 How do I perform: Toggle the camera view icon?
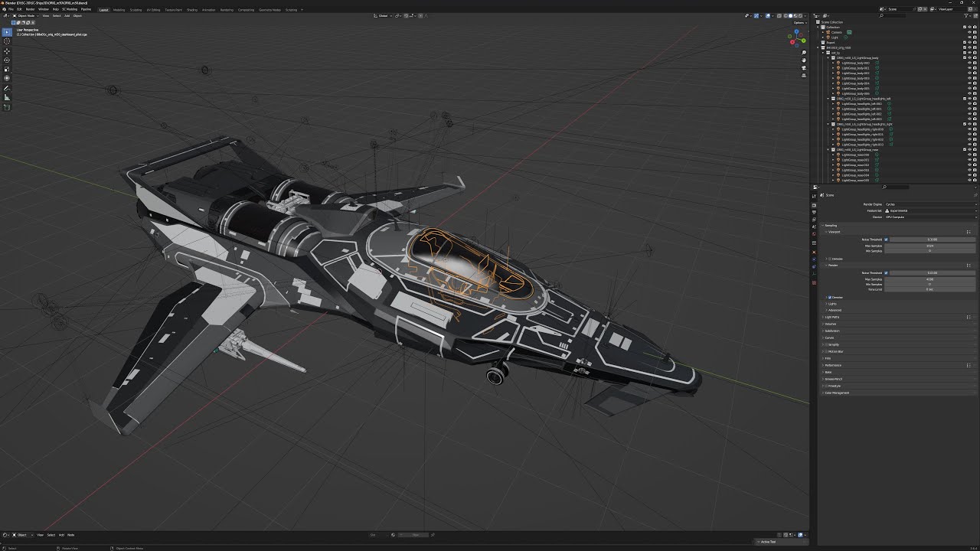[x=804, y=67]
